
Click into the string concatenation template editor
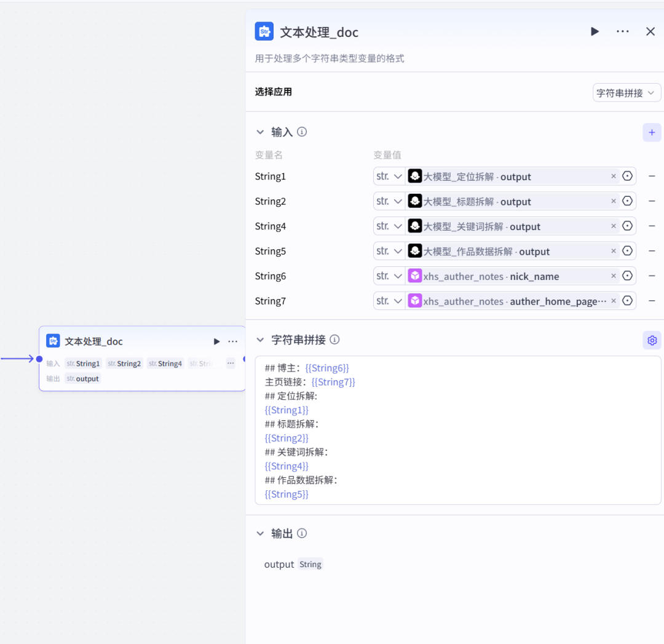pos(458,430)
